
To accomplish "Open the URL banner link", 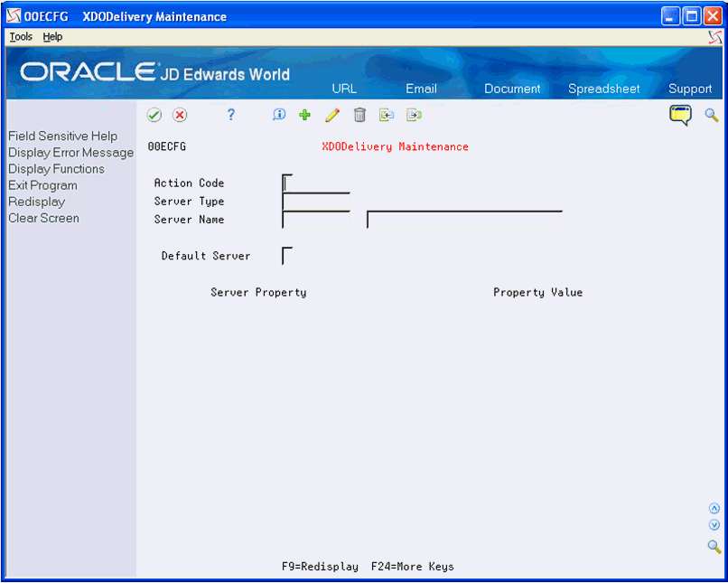I will [x=344, y=89].
